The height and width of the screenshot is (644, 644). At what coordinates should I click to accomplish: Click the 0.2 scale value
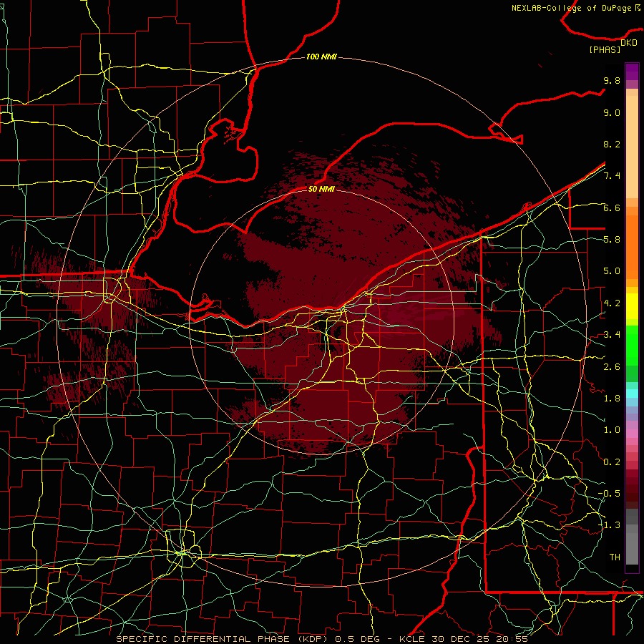(x=612, y=462)
